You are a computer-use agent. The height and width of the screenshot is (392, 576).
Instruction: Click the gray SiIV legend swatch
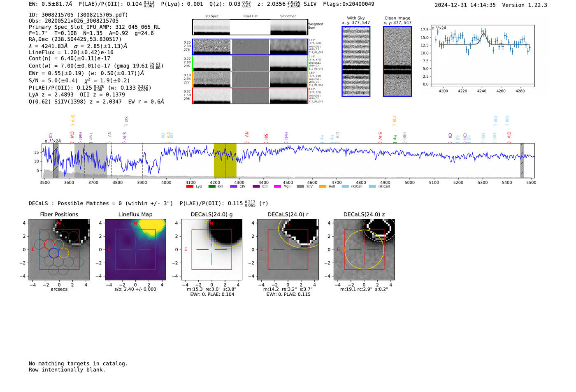[300, 186]
